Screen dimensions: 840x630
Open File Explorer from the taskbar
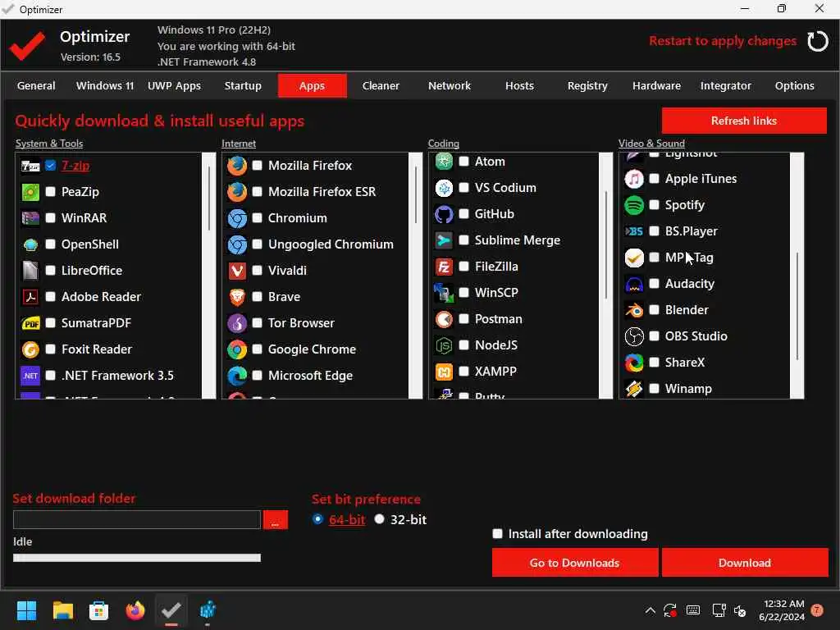click(x=62, y=610)
